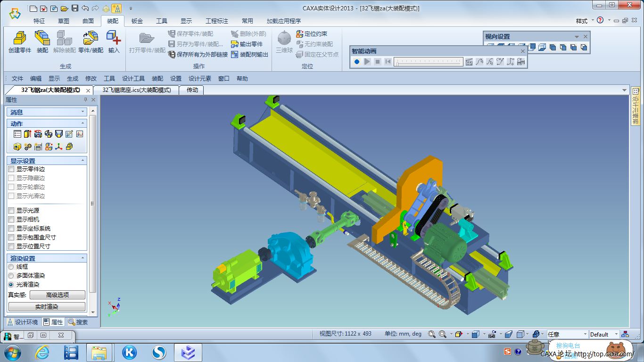Click the Undo arrow in quick access toolbar
The image size is (644, 362).
85,8
